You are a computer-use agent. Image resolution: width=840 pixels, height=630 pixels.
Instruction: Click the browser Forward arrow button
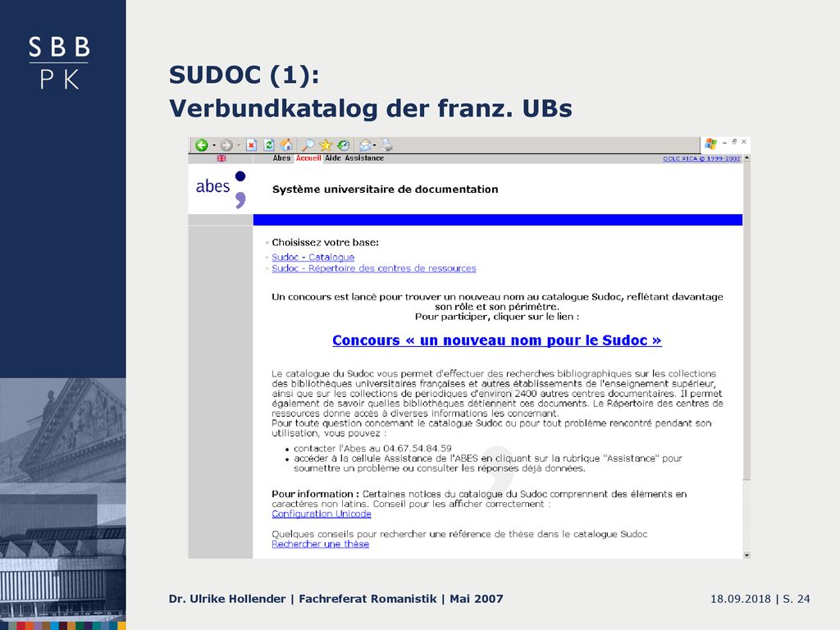point(226,145)
